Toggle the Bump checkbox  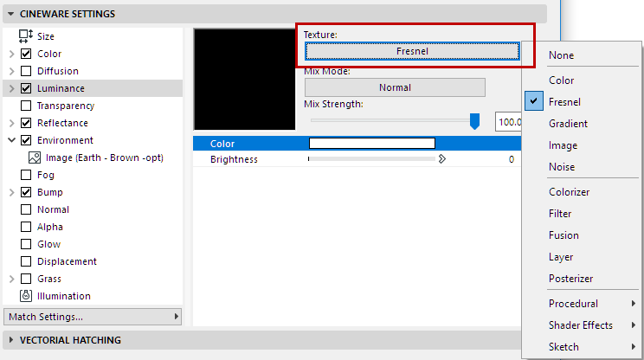[26, 192]
